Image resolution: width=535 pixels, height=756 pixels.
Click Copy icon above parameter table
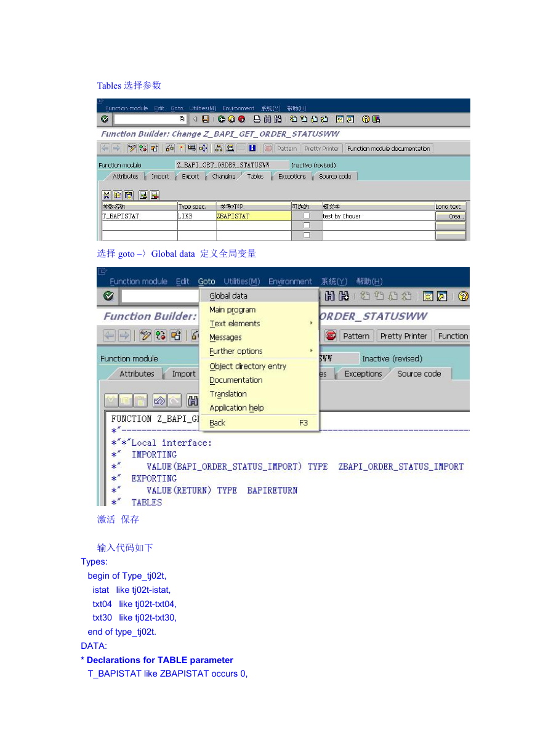tap(117, 195)
